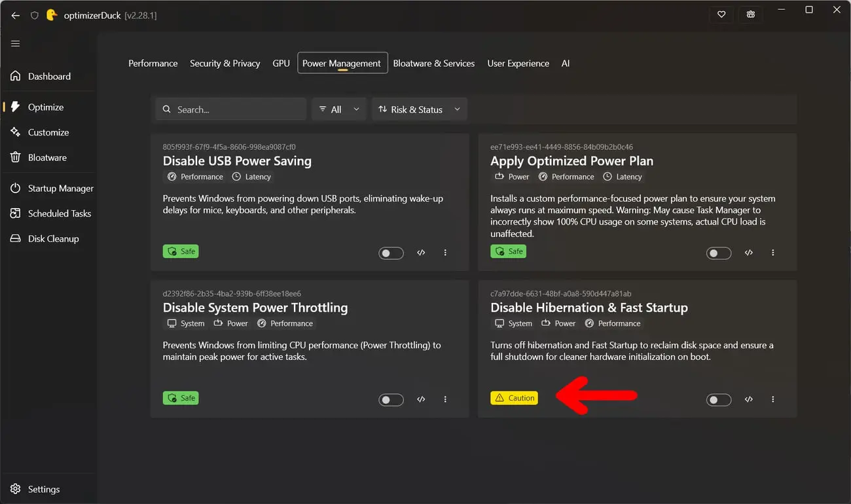Viewport: 851px width, 504px height.
Task: Enable Disable Hibernation & Fast Startup switch
Action: point(719,400)
